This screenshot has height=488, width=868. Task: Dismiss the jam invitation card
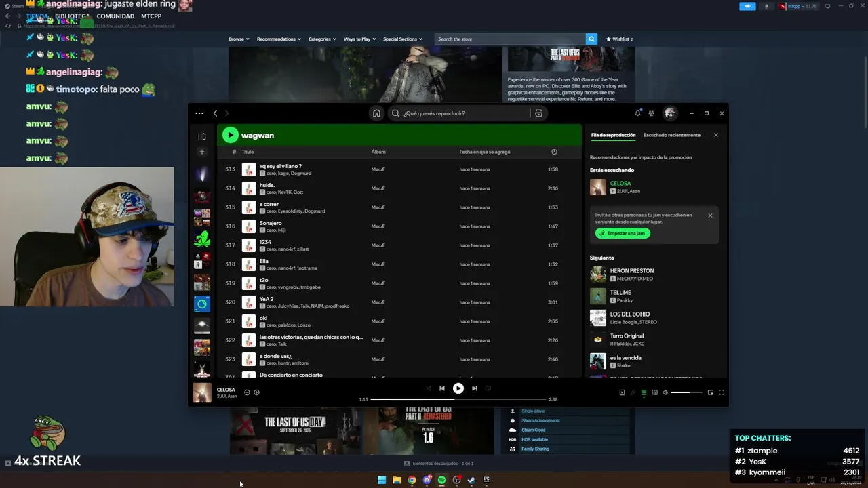[x=710, y=216]
